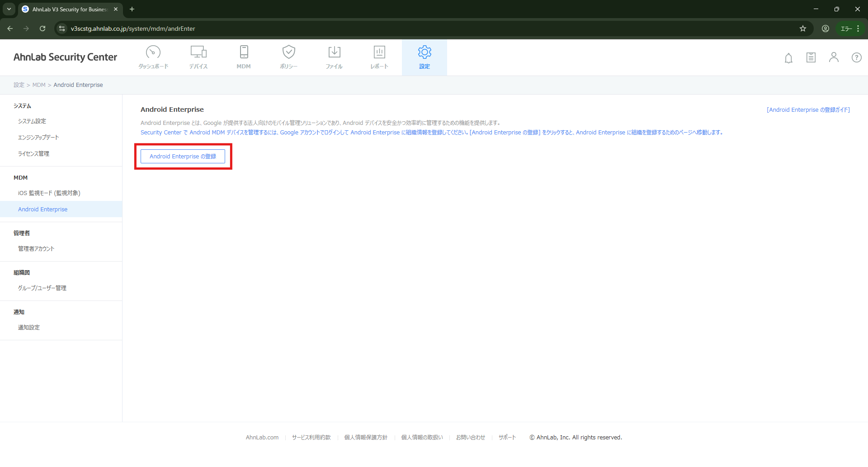Select エンジンアップデート in the sidebar
The image size is (868, 467).
click(38, 138)
